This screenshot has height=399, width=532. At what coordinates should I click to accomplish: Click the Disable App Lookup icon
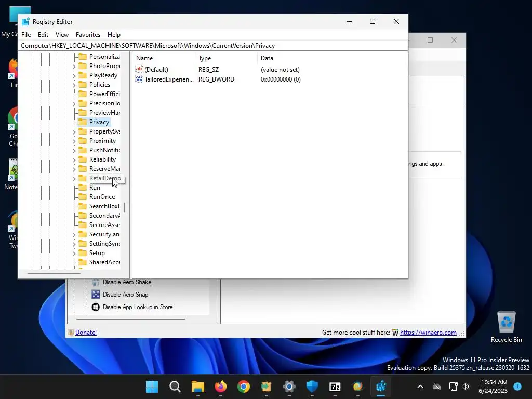click(x=96, y=307)
